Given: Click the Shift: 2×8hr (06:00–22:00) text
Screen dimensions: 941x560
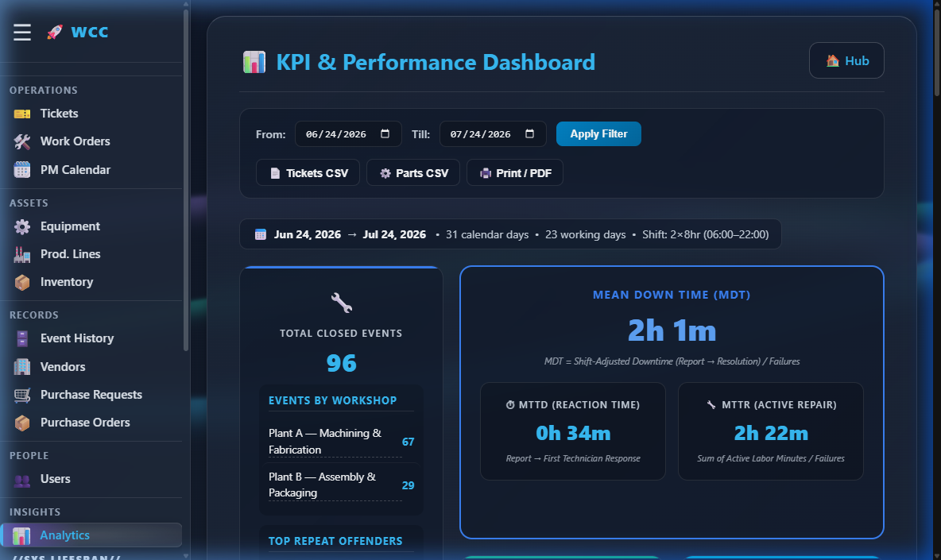Looking at the screenshot, I should [705, 234].
